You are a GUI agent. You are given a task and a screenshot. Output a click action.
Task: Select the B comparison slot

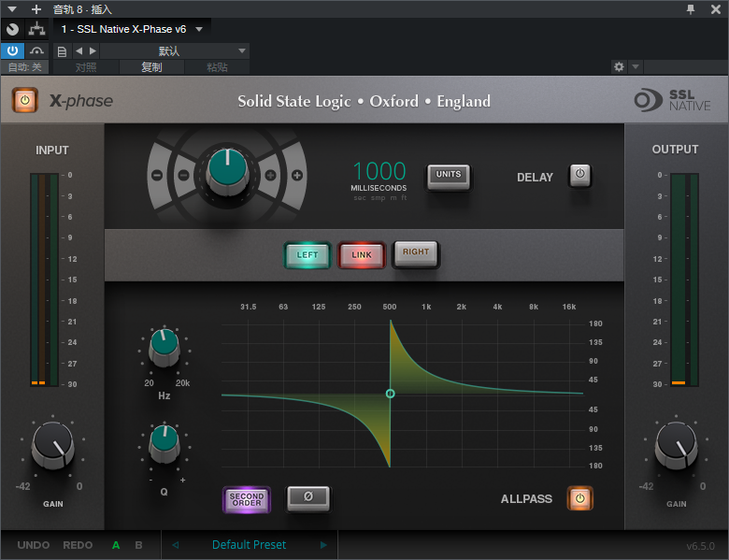[138, 545]
